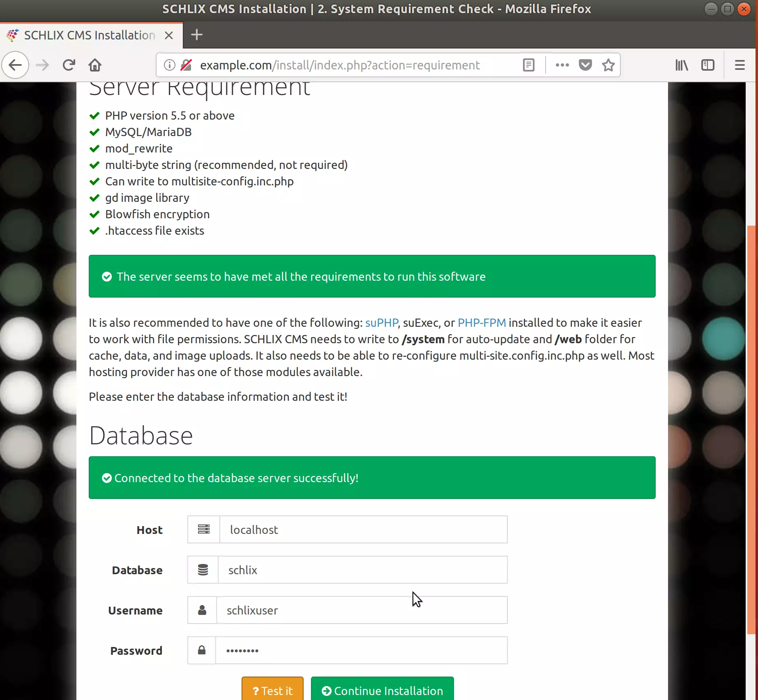This screenshot has height=700, width=758.
Task: Open the Firefox hamburger menu
Action: click(740, 65)
